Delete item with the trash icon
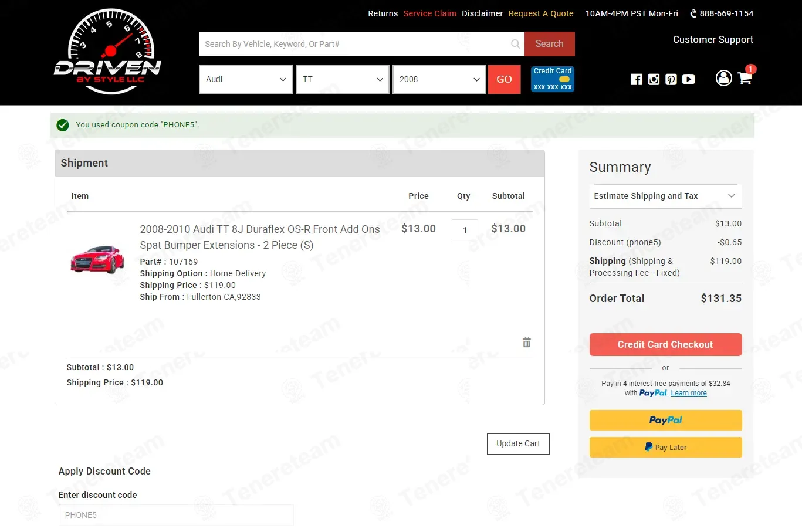 click(x=527, y=342)
